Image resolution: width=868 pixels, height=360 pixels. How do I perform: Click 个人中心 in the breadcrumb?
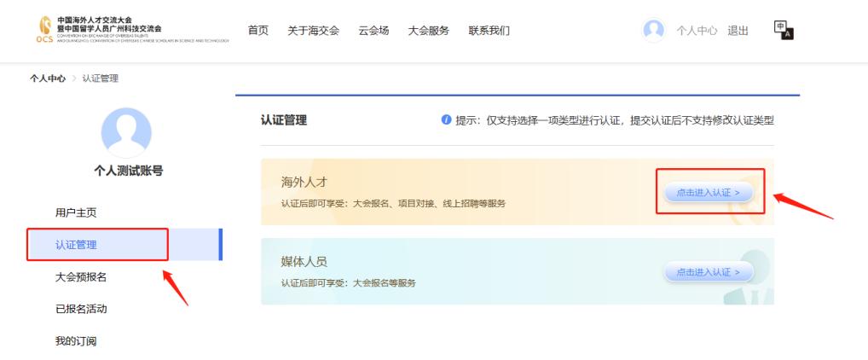[49, 79]
